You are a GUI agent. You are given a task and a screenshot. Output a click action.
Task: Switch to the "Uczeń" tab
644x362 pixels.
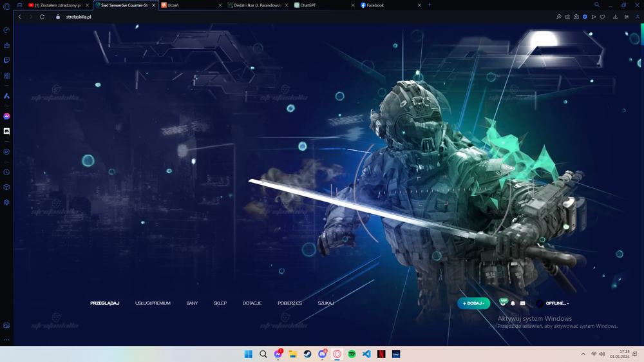point(191,5)
